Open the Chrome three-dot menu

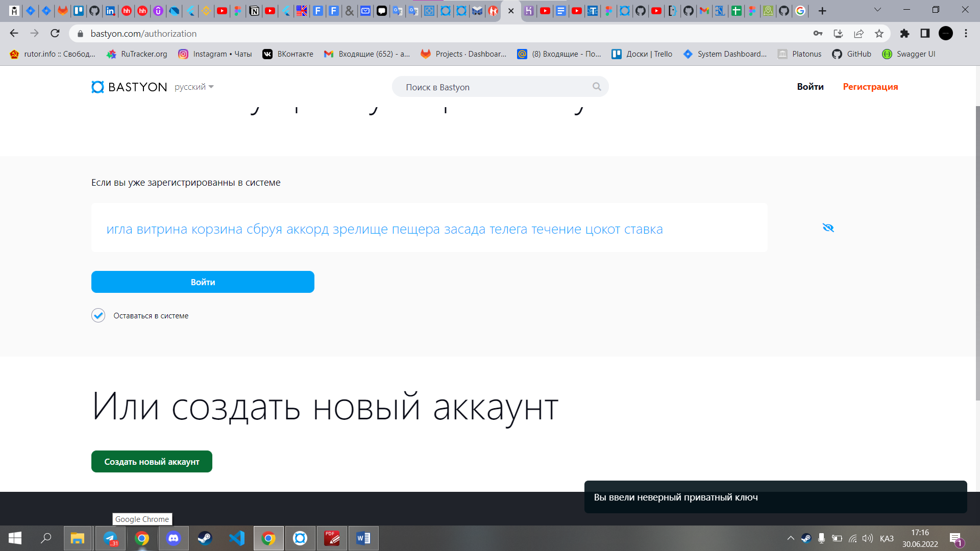tap(966, 33)
